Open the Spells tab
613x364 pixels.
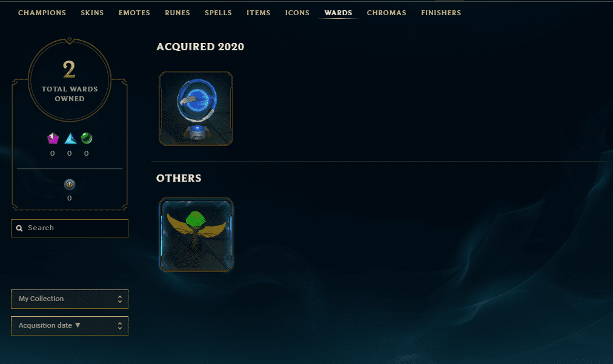click(x=218, y=13)
